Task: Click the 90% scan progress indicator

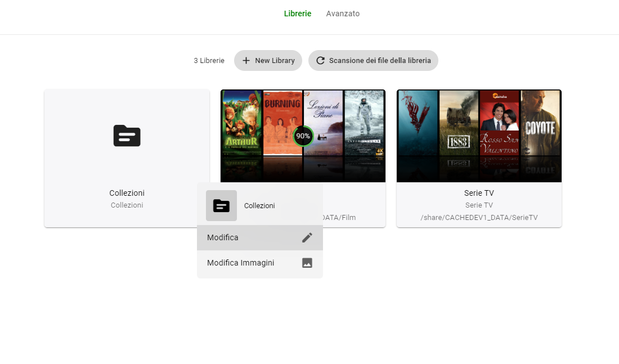Action: [x=303, y=136]
